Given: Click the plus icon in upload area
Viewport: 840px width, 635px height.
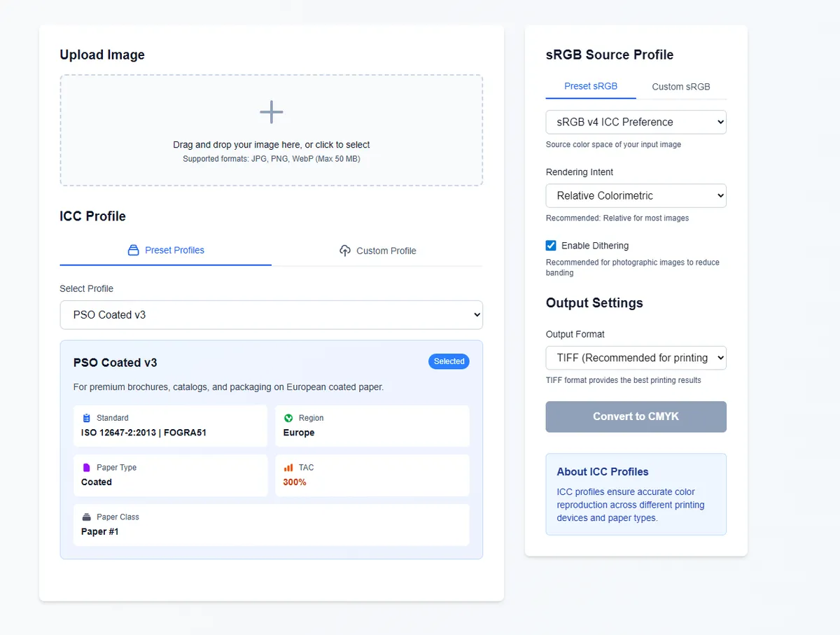Looking at the screenshot, I should (x=271, y=112).
